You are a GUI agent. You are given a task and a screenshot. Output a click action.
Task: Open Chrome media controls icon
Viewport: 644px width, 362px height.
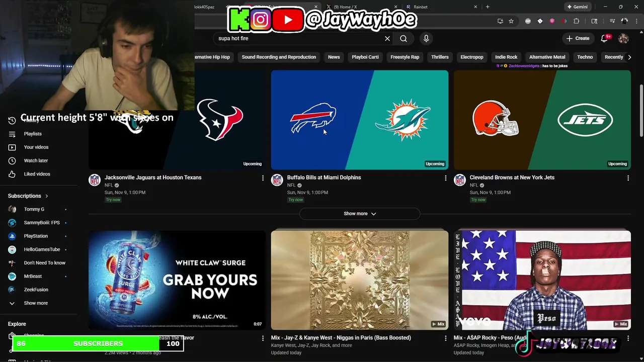coord(612,21)
